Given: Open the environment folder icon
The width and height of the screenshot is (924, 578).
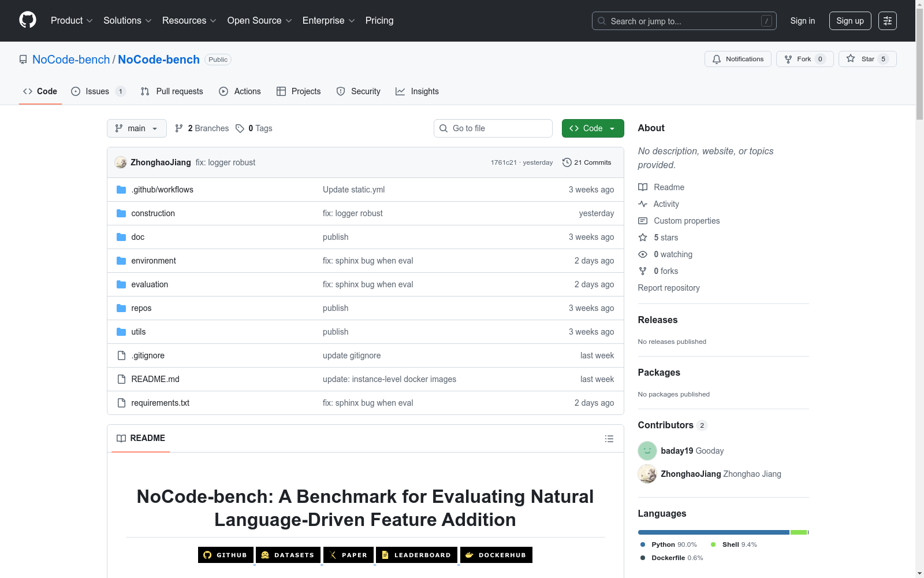Looking at the screenshot, I should point(121,261).
